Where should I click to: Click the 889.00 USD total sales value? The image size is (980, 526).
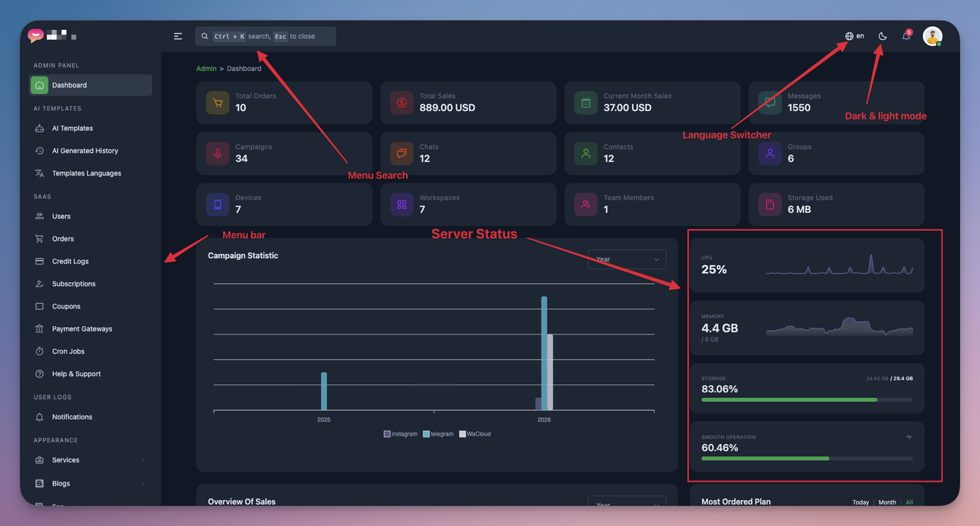pos(447,108)
